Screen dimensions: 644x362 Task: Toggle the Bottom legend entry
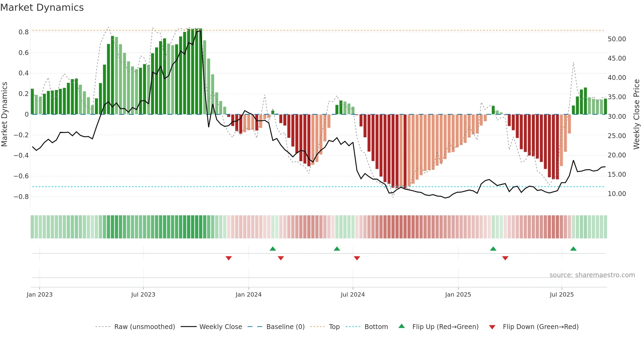point(367,327)
